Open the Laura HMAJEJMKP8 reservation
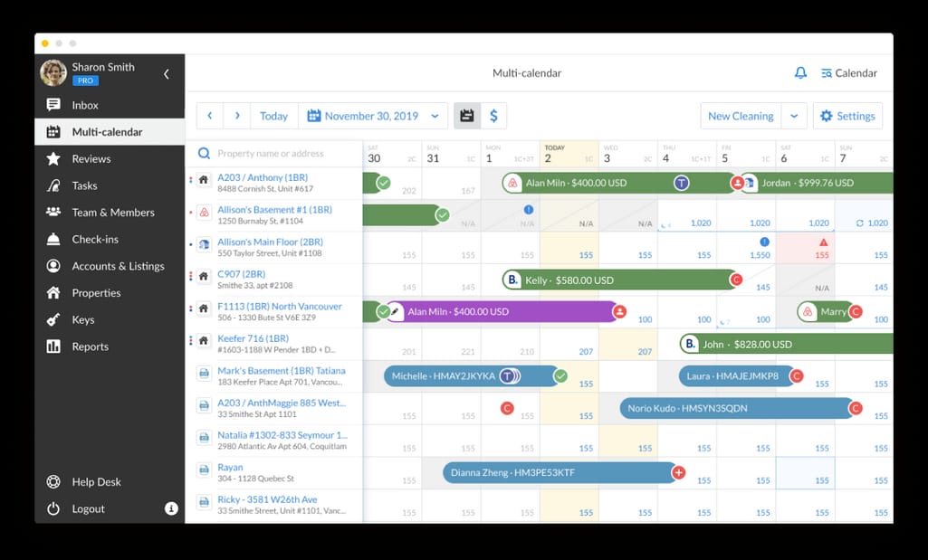Screen dimensions: 928x560 pyautogui.click(x=737, y=376)
